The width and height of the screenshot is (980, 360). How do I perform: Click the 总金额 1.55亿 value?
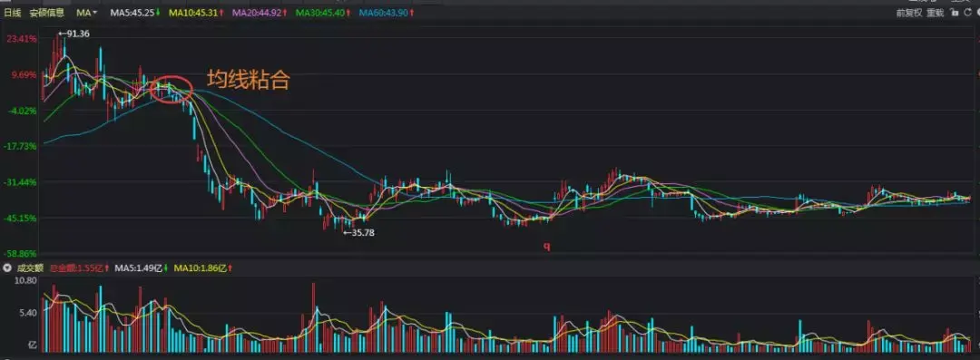pyautogui.click(x=80, y=268)
